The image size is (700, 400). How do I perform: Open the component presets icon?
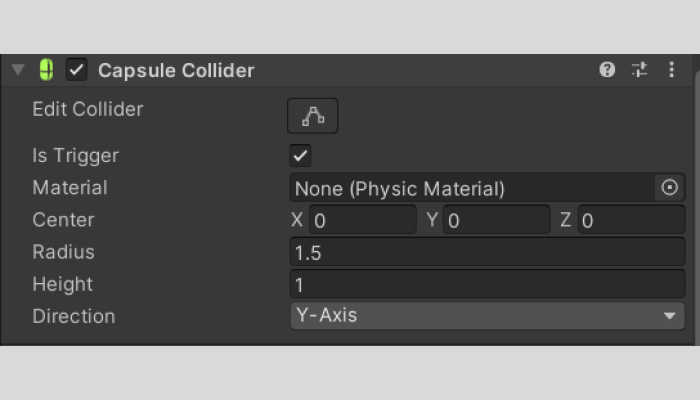(x=639, y=70)
